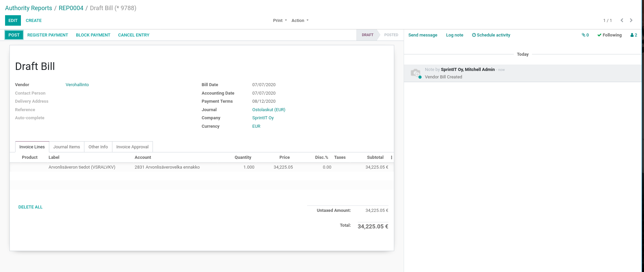Select the Posted status stage
The width and height of the screenshot is (644, 272).
tap(391, 35)
